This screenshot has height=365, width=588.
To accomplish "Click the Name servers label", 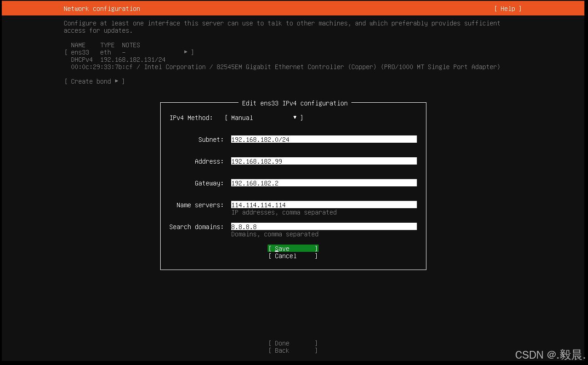I will (x=200, y=205).
